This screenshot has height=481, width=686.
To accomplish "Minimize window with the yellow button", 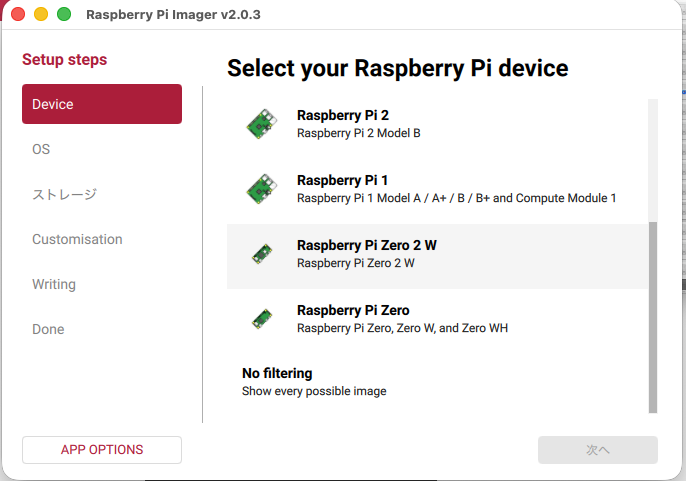I will (41, 15).
